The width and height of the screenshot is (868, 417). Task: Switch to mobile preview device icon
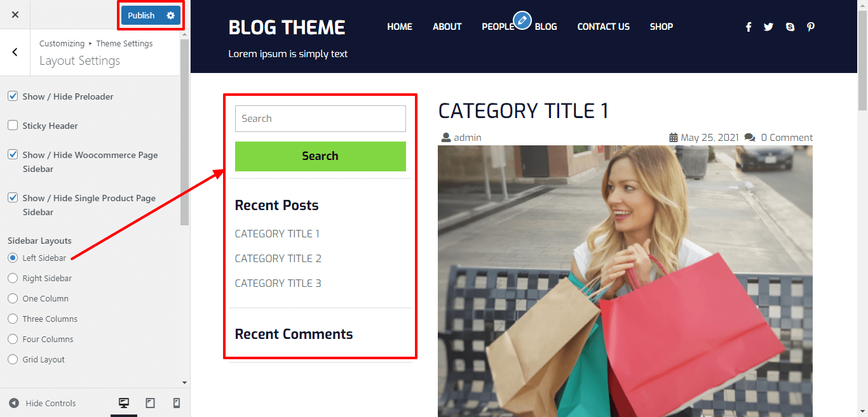(177, 403)
